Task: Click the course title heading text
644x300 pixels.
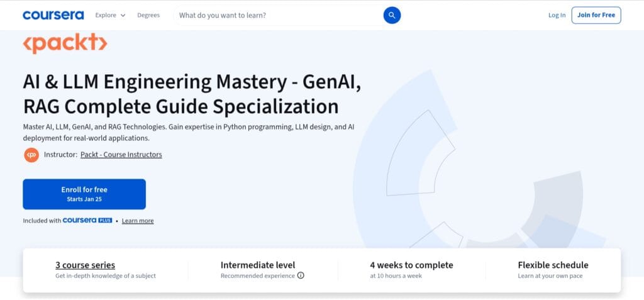Action: point(192,94)
